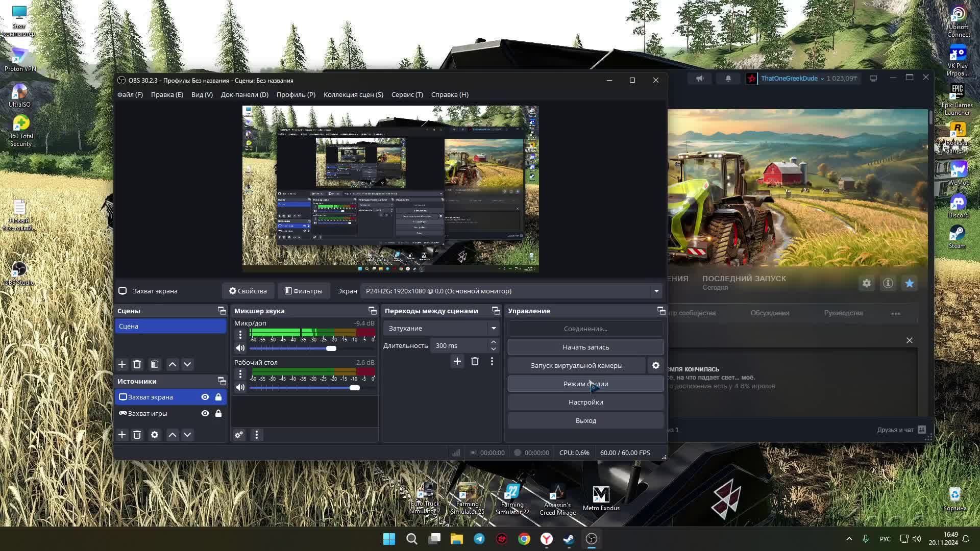980x551 pixels.
Task: Open Steam game settings gear icon
Action: [867, 283]
